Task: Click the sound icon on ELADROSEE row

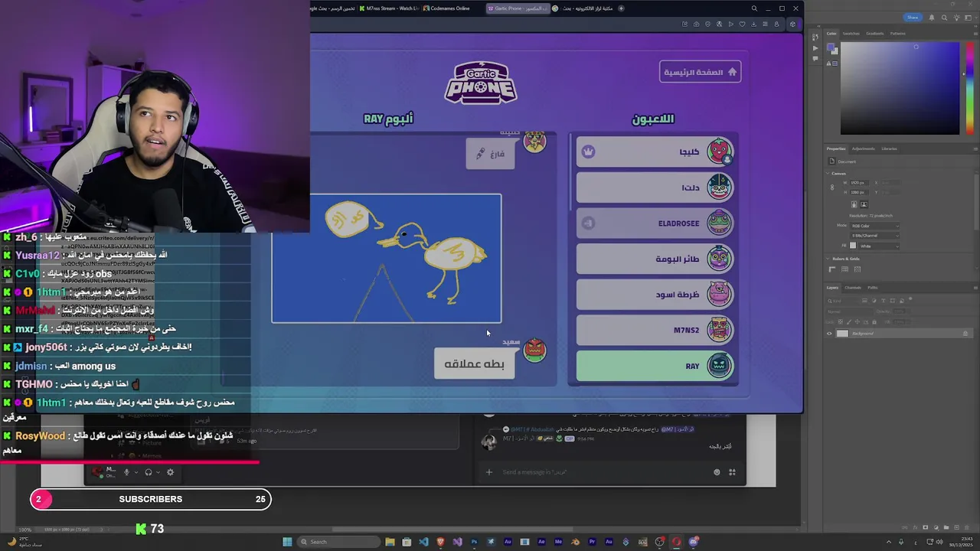Action: tap(588, 223)
